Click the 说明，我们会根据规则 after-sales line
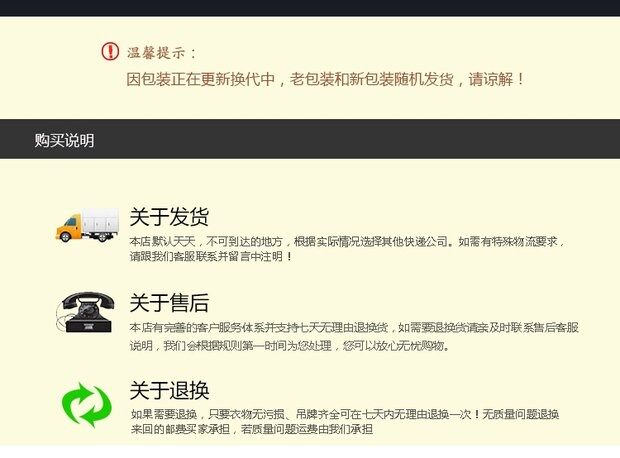 pos(289,346)
